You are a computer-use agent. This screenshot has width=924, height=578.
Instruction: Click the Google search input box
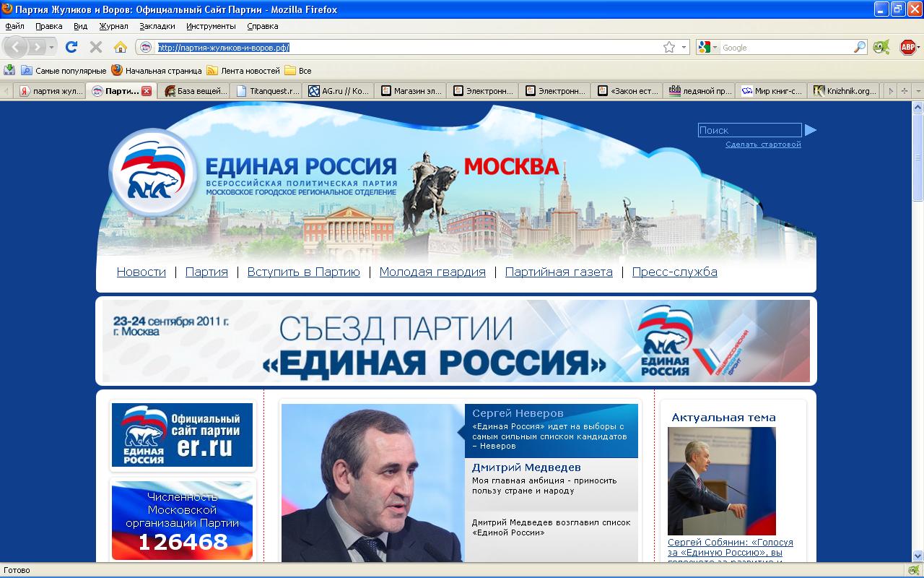[787, 48]
